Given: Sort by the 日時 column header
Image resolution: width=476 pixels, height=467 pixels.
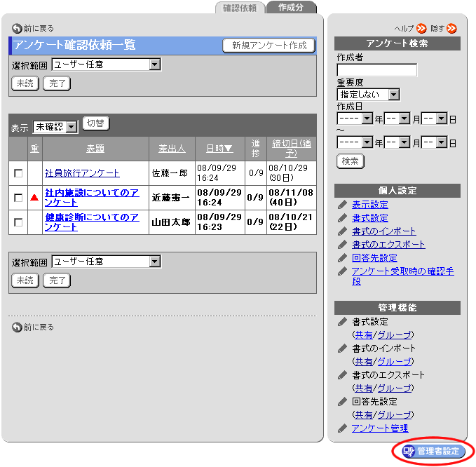Looking at the screenshot, I should pyautogui.click(x=219, y=149).
